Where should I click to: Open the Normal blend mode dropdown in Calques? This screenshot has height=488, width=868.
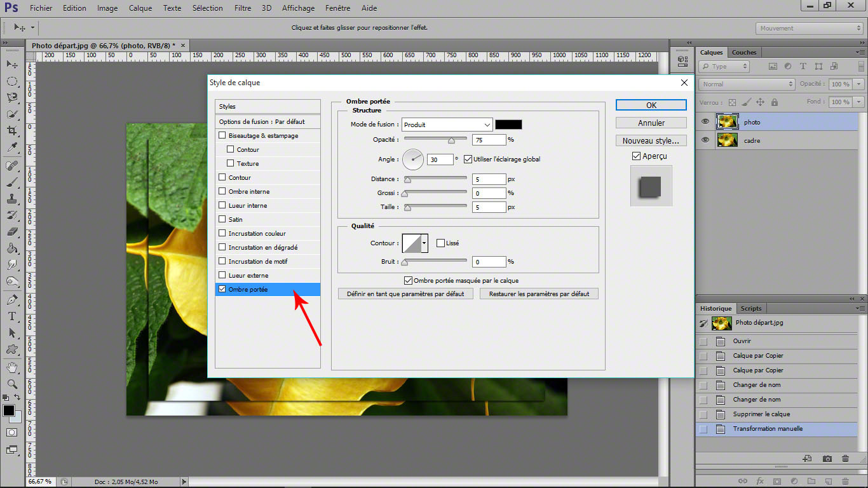747,84
